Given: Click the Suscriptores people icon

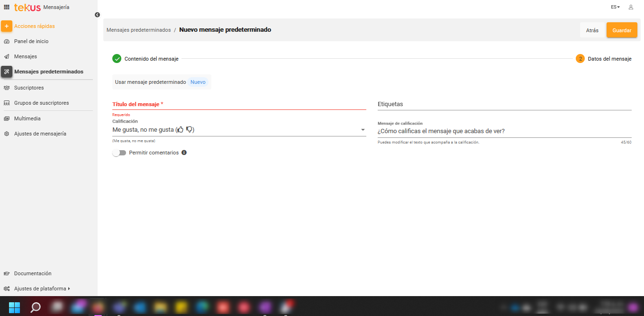Looking at the screenshot, I should pos(7,88).
